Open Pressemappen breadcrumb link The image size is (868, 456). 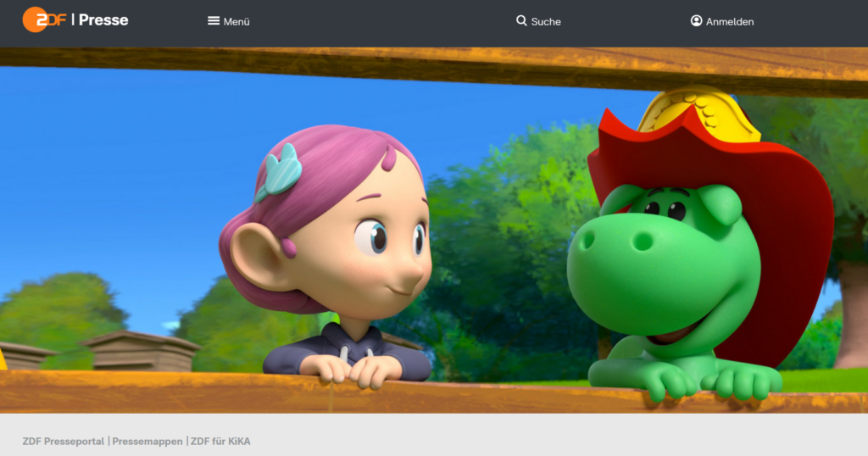click(147, 441)
